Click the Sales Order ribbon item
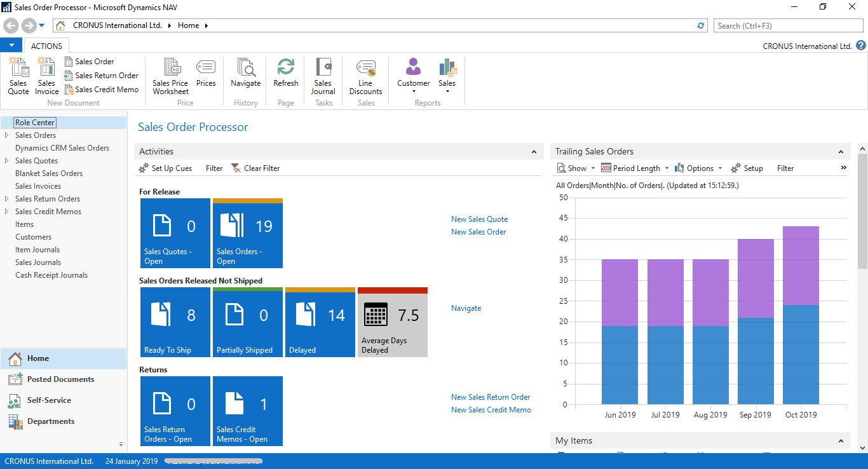 click(89, 62)
